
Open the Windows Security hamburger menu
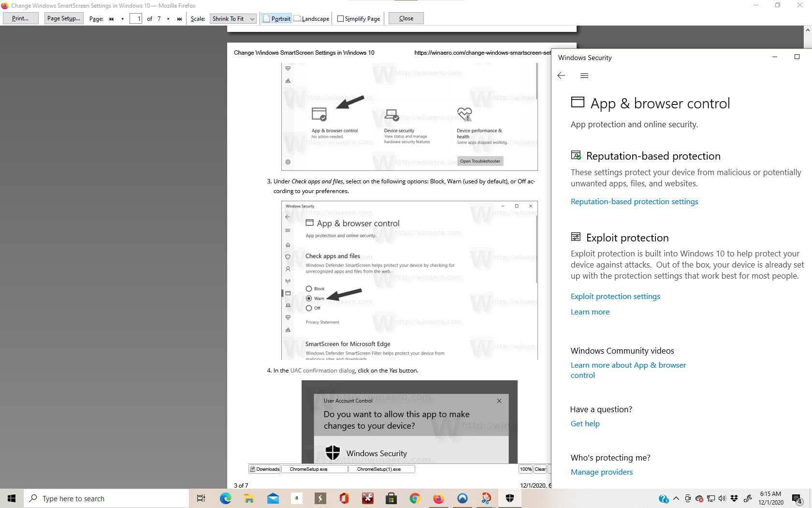coord(584,75)
